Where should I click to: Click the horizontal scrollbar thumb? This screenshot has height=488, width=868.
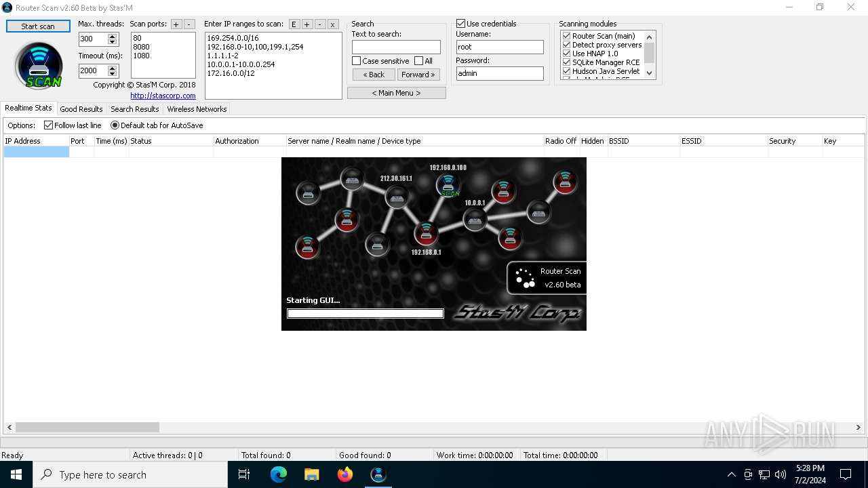point(87,428)
